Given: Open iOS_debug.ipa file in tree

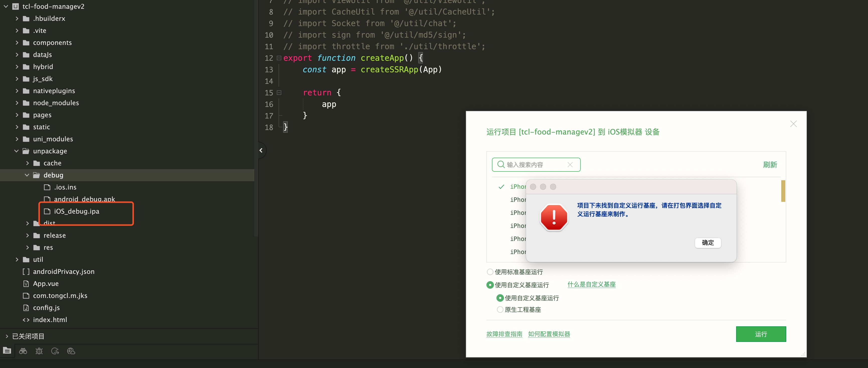Looking at the screenshot, I should (76, 212).
